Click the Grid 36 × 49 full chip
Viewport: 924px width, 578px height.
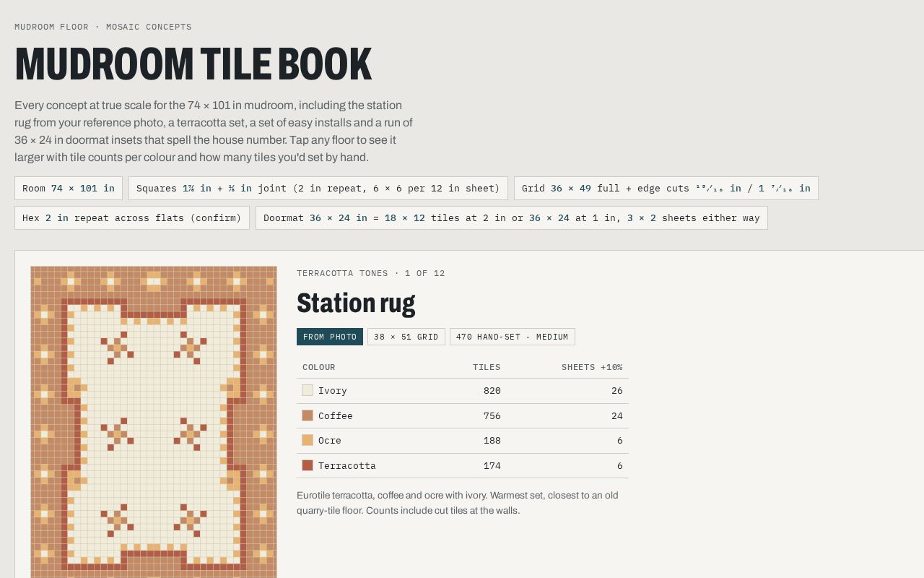coord(666,188)
